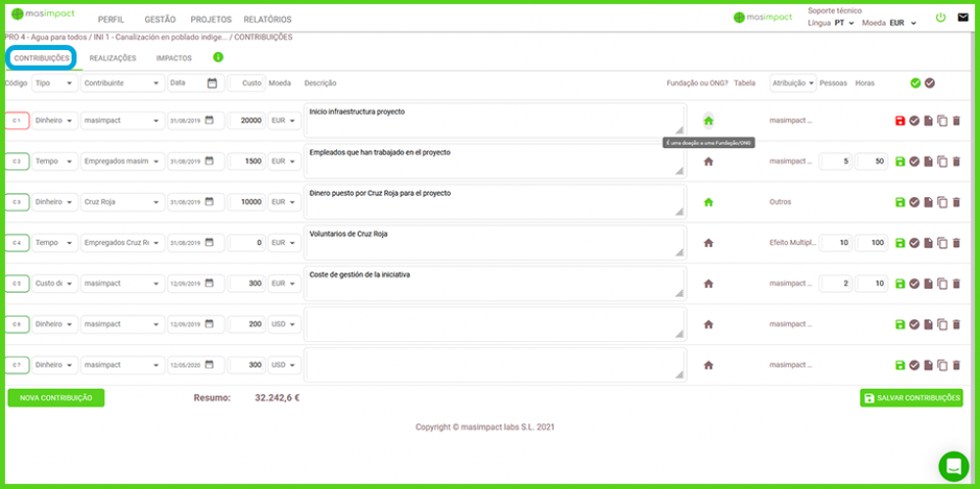Click the Nova Contribuição button
980x489 pixels.
coord(56,398)
